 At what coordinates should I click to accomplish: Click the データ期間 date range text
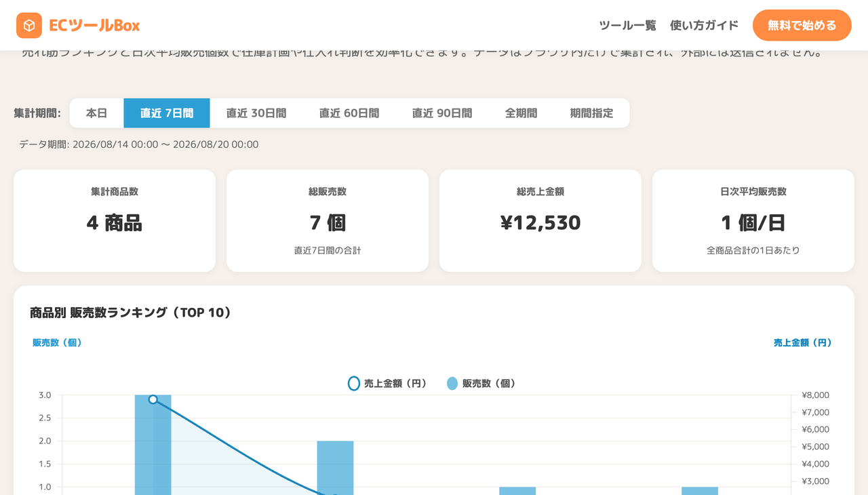pyautogui.click(x=139, y=144)
